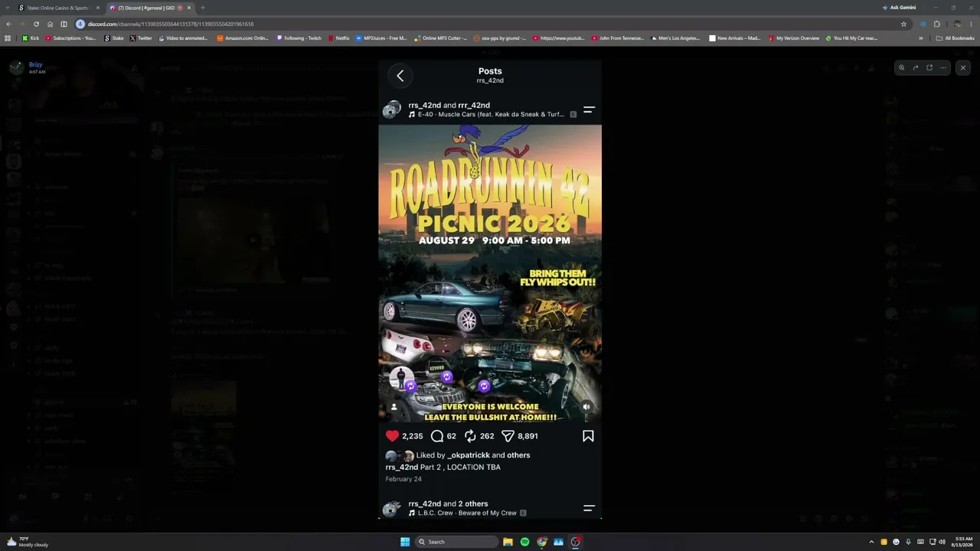Mute the post audio speaker icon
Viewport: 980px width, 551px height.
click(586, 407)
